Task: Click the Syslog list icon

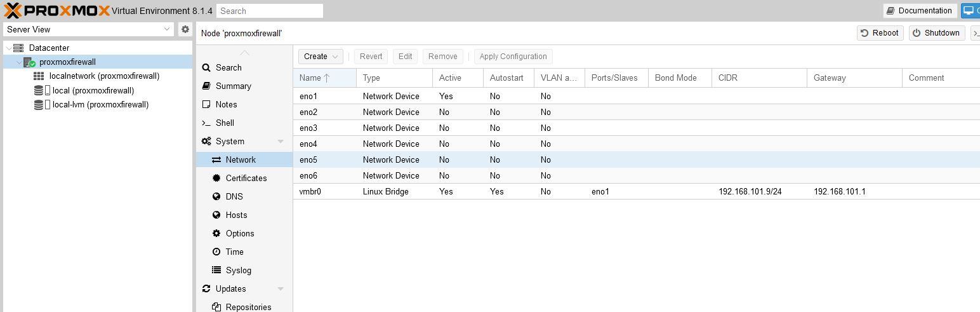Action: (x=216, y=271)
